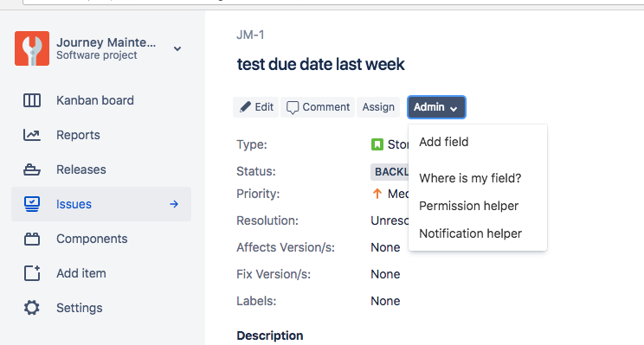Open Releases ship icon

(32, 169)
